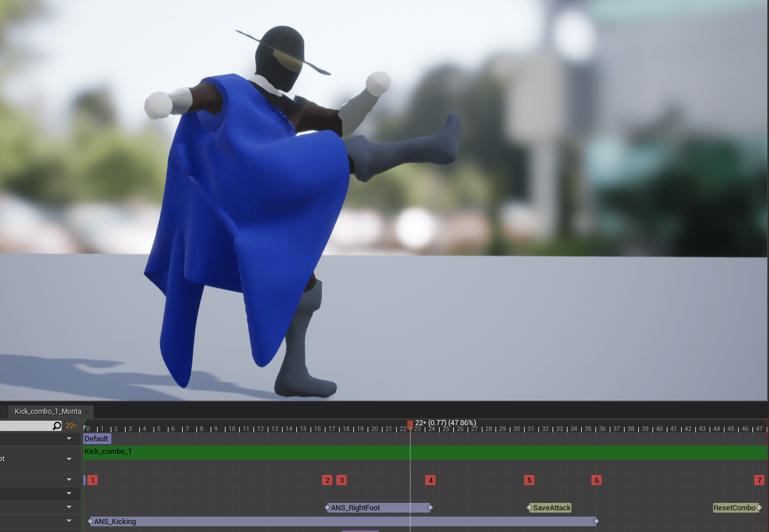The width and height of the screenshot is (769, 532).
Task: Expand the dropdown on the Kick_combo_1 slot row
Action: [x=69, y=459]
